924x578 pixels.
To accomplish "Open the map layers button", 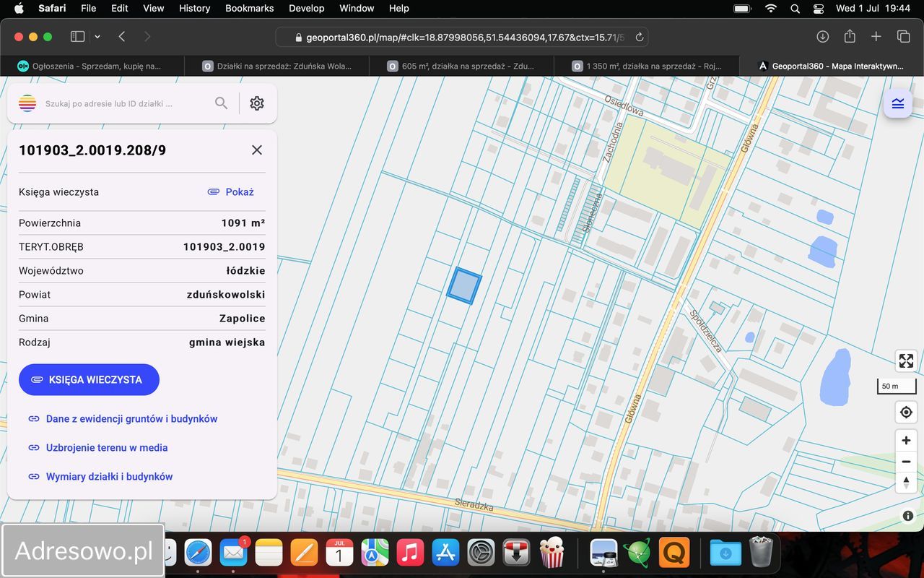I will click(898, 103).
